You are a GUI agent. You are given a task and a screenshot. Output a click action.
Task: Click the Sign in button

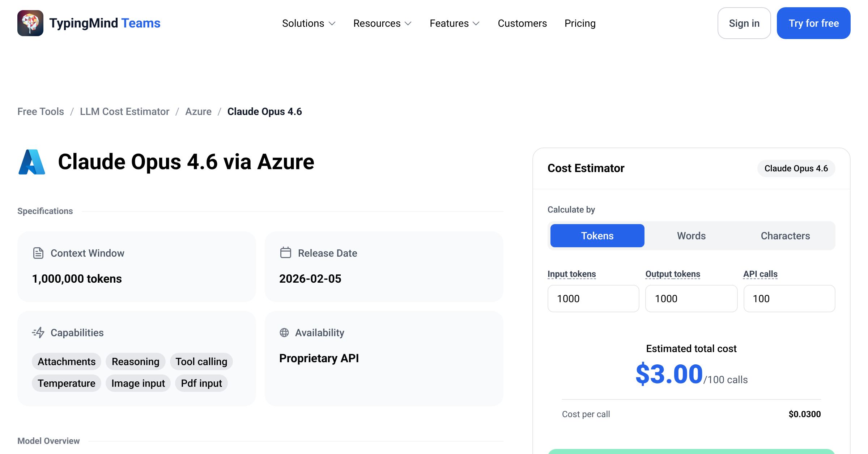[x=744, y=23]
